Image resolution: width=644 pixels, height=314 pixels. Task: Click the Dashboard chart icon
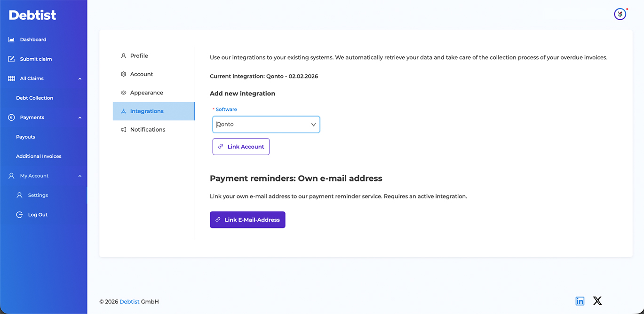[11, 39]
